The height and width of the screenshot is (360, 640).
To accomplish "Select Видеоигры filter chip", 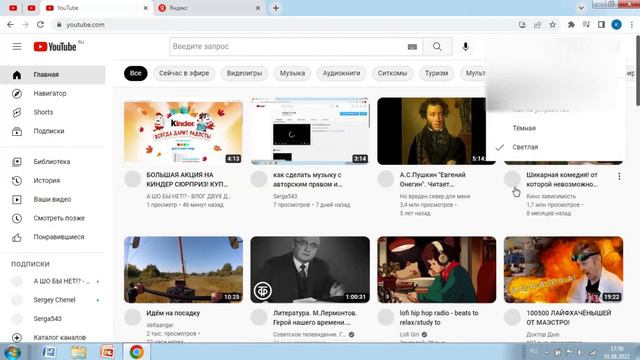I will pyautogui.click(x=244, y=73).
